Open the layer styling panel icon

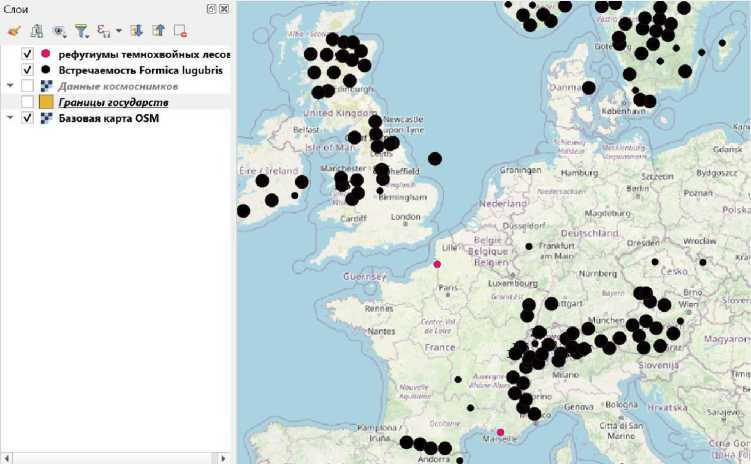(14, 31)
